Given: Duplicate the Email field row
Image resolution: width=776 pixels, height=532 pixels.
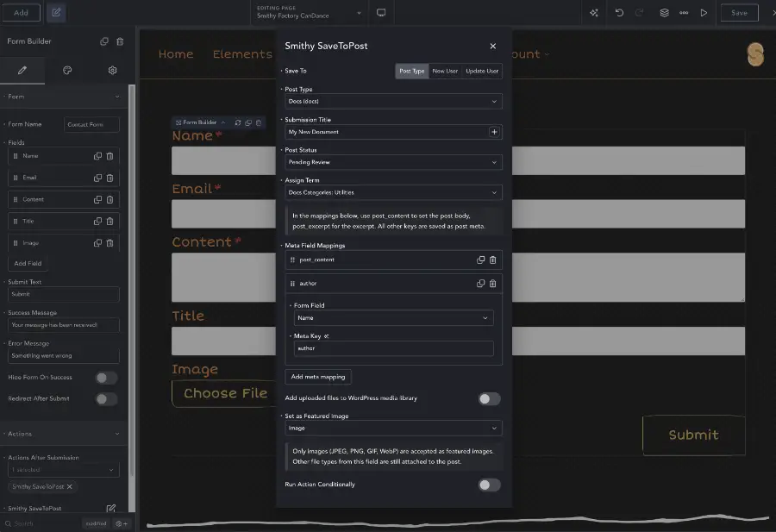Looking at the screenshot, I should click(x=97, y=178).
